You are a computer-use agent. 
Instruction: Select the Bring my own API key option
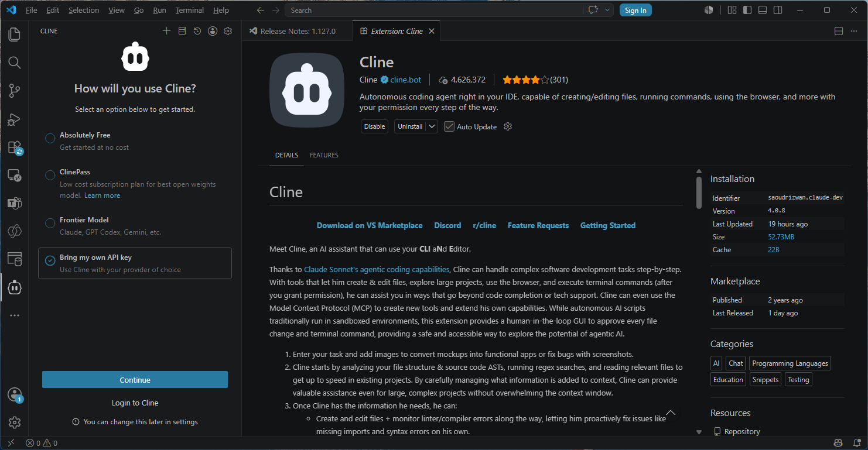pyautogui.click(x=135, y=263)
